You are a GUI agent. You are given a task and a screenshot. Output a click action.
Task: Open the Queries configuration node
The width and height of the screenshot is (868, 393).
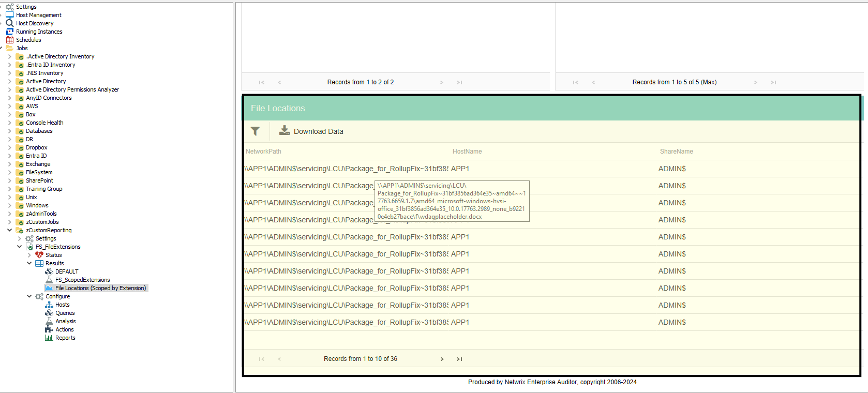coord(65,313)
